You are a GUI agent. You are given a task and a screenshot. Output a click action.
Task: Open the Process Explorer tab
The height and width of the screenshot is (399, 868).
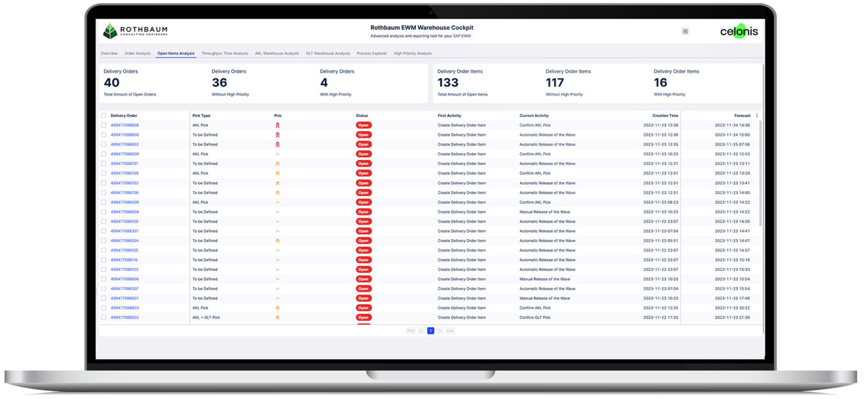(x=372, y=54)
